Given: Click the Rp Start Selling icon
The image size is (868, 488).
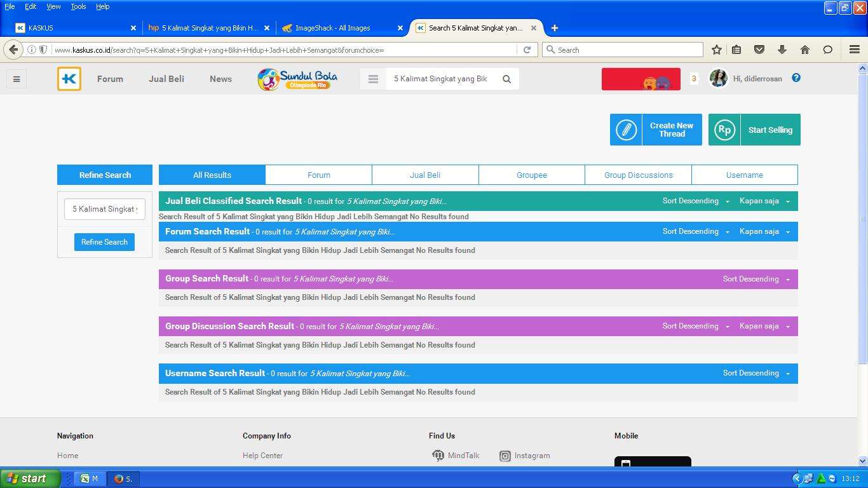Looking at the screenshot, I should (724, 129).
